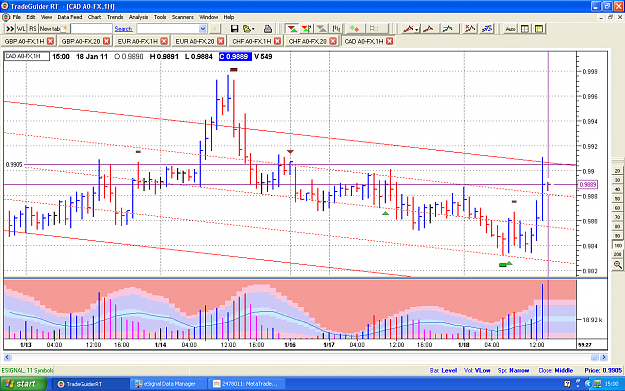
Task: Click the blue grid layout icon
Action: tap(525, 29)
